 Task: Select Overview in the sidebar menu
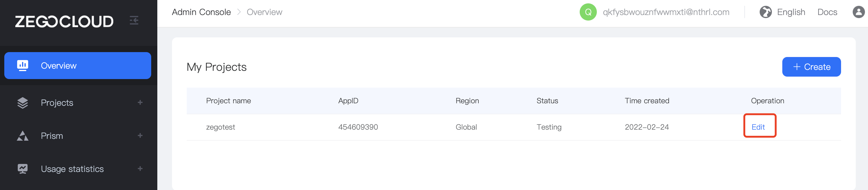[x=59, y=66]
